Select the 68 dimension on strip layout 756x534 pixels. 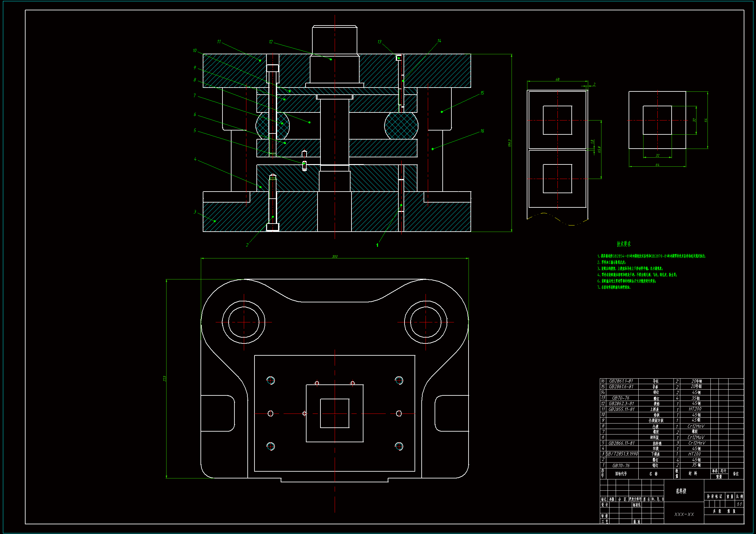(557, 79)
